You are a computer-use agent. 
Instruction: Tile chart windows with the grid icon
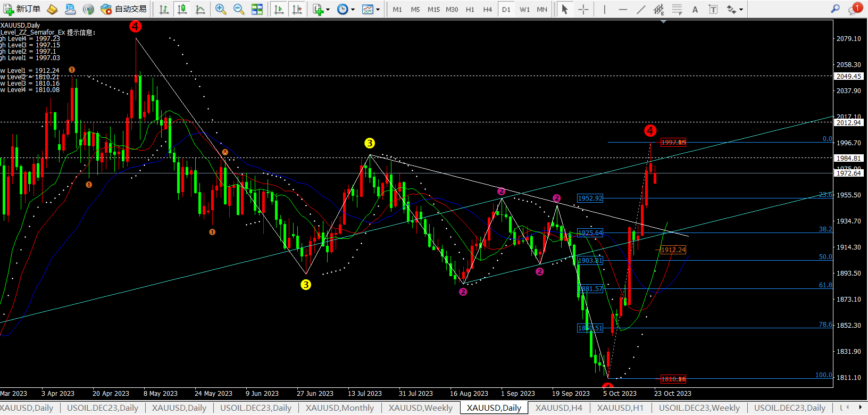pyautogui.click(x=257, y=9)
